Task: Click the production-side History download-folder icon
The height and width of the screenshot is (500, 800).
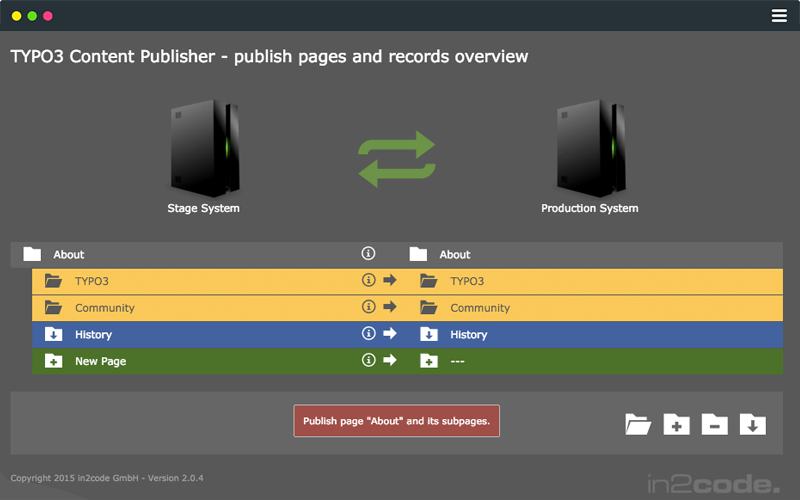Action: point(429,334)
